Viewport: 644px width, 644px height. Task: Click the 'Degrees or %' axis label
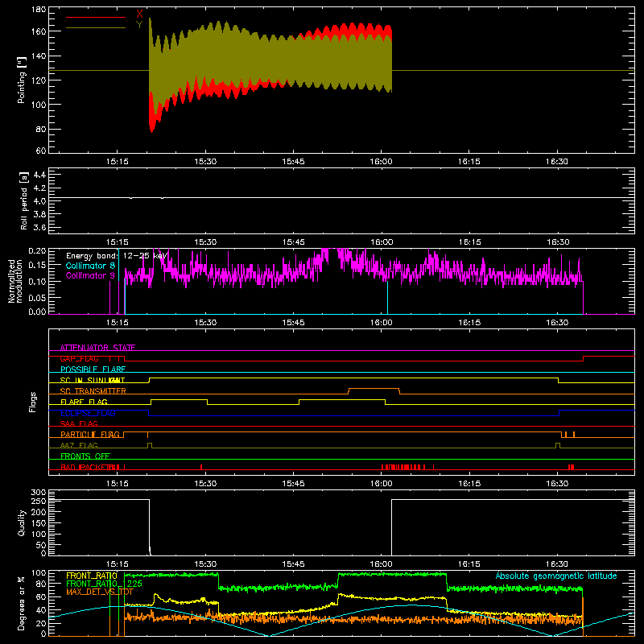[x=22, y=603]
